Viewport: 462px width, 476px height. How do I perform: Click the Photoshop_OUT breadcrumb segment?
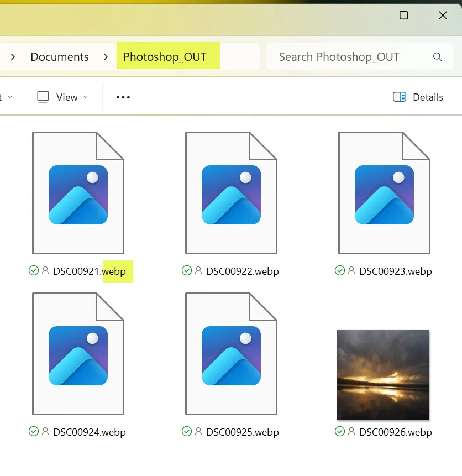(165, 57)
